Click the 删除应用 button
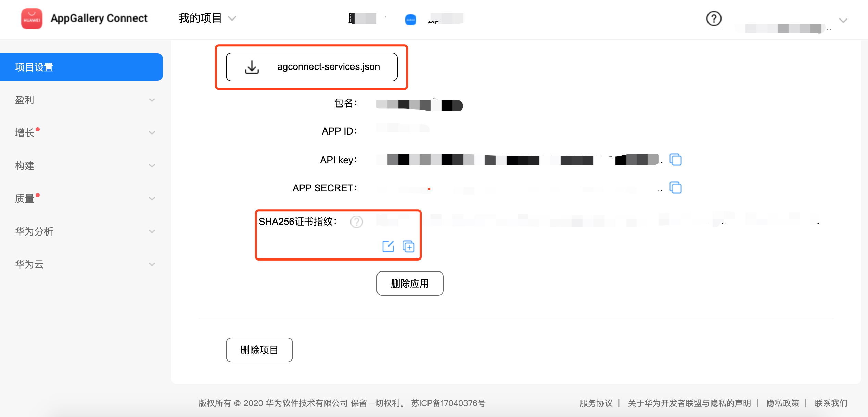 pos(410,283)
